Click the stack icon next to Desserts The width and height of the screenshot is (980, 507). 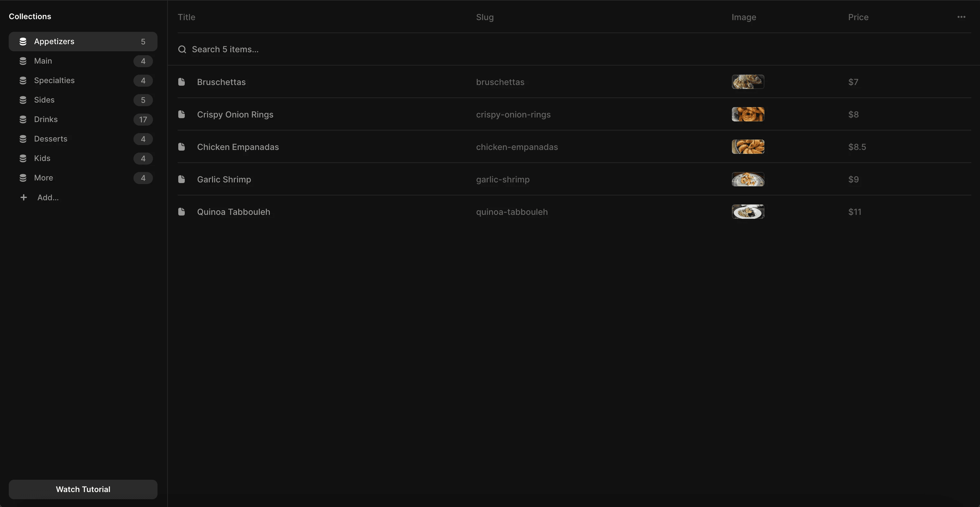click(x=23, y=139)
